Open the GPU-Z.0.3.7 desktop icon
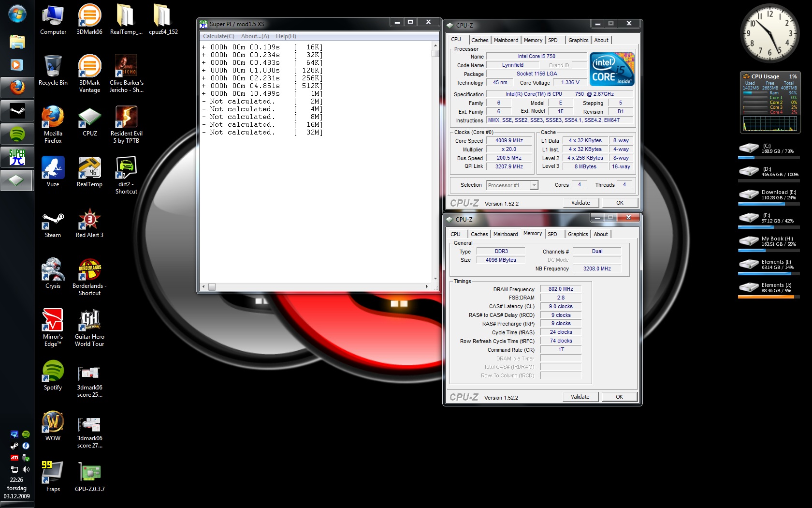Image resolution: width=812 pixels, height=508 pixels. (89, 477)
